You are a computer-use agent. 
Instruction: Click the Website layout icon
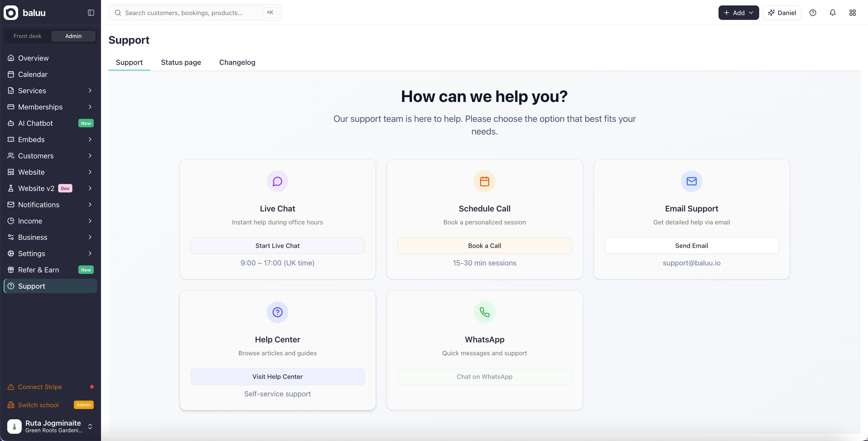click(x=11, y=172)
